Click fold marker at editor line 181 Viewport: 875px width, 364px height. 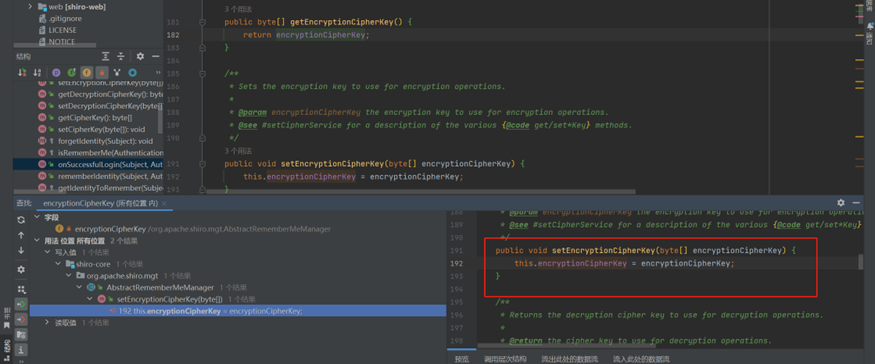point(202,22)
